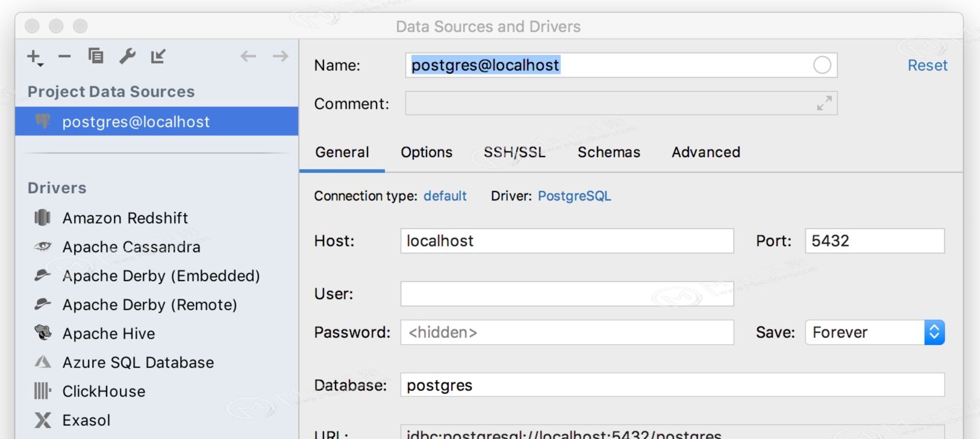Screen dimensions: 980x439
Task: Duplicate the selected data source
Action: (96, 56)
